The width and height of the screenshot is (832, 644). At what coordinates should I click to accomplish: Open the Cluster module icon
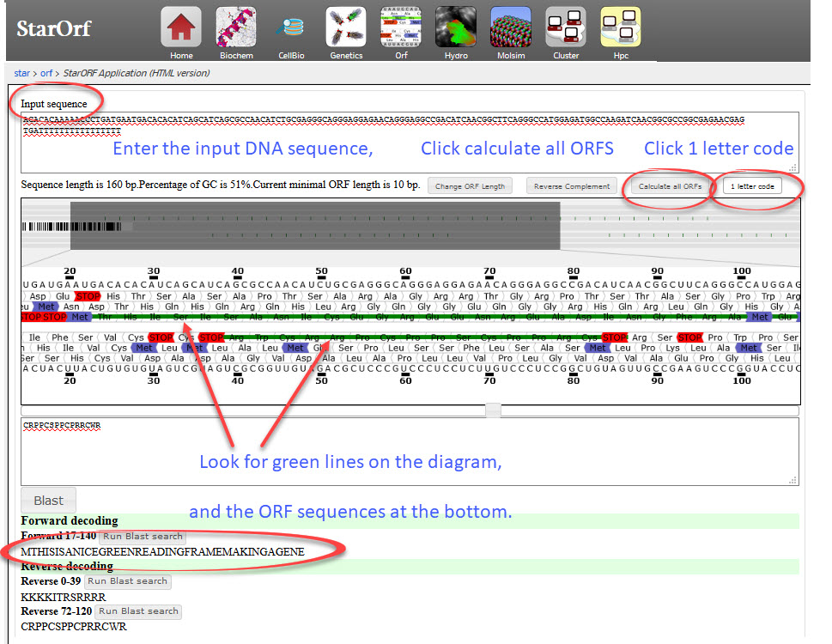coord(566,28)
